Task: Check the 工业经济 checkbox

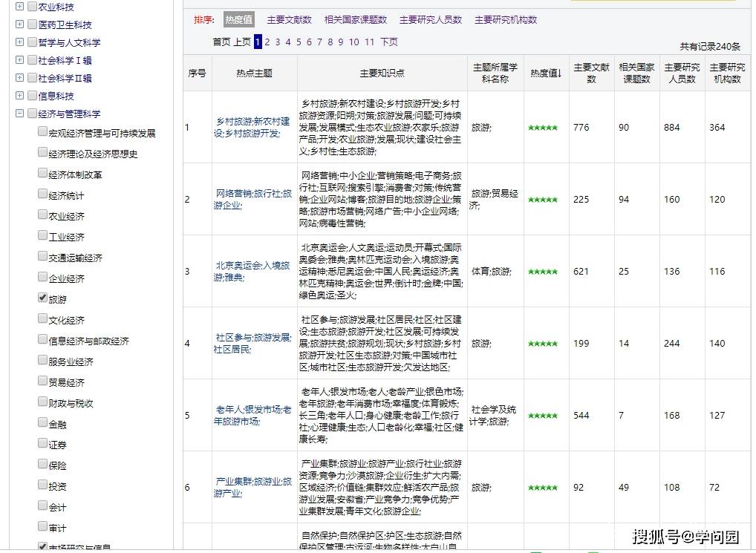Action: point(42,235)
